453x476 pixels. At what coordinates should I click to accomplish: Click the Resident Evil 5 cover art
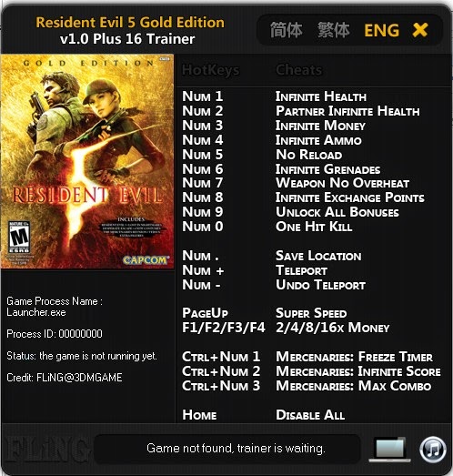(87, 161)
